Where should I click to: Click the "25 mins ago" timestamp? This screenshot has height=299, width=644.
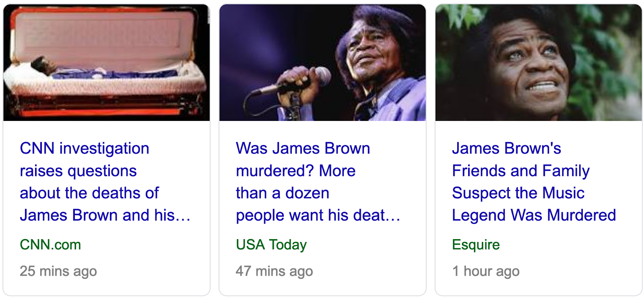pos(58,271)
